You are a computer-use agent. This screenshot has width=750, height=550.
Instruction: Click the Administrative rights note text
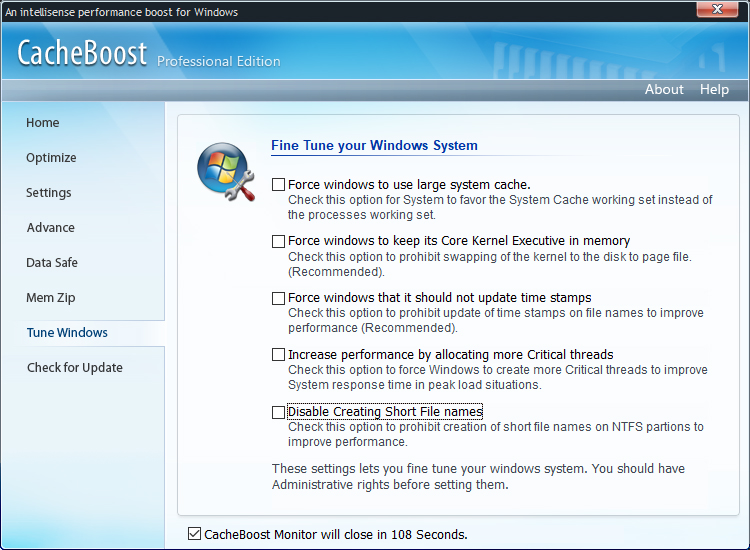pyautogui.click(x=478, y=476)
